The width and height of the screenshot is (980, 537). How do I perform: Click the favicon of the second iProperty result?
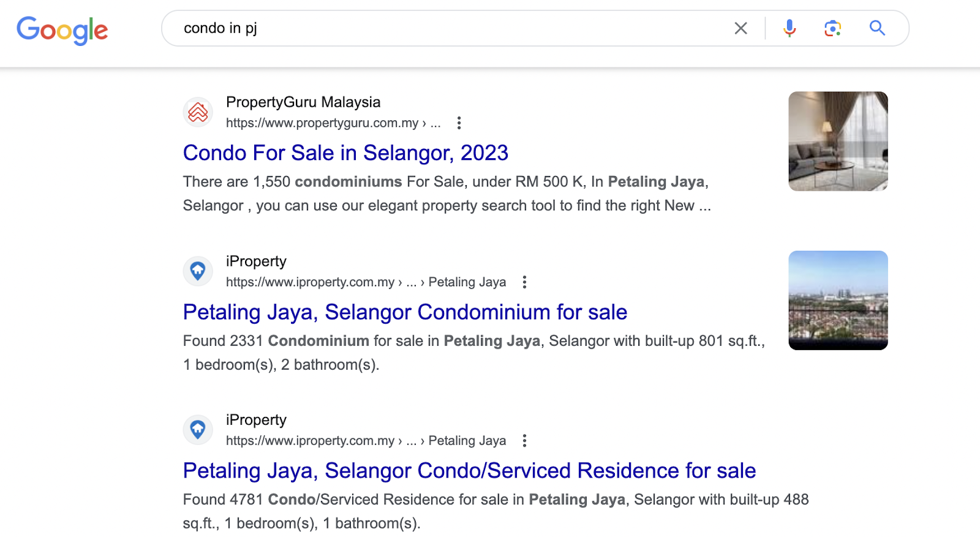point(198,430)
